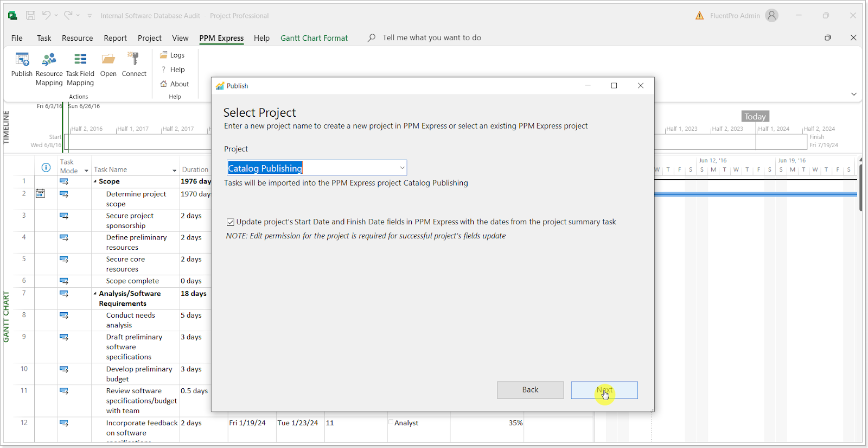Click the '0.5 days' duration cell

pyautogui.click(x=194, y=391)
